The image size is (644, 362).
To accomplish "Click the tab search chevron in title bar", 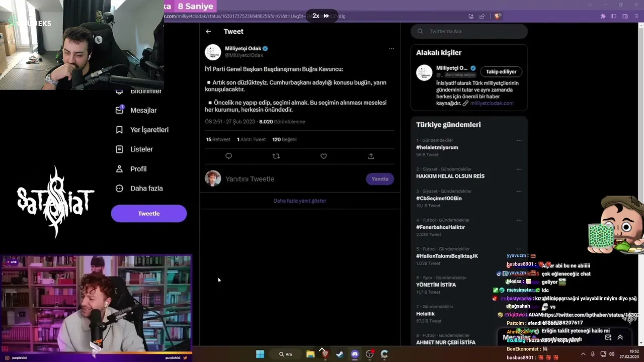I will click(x=591, y=5).
